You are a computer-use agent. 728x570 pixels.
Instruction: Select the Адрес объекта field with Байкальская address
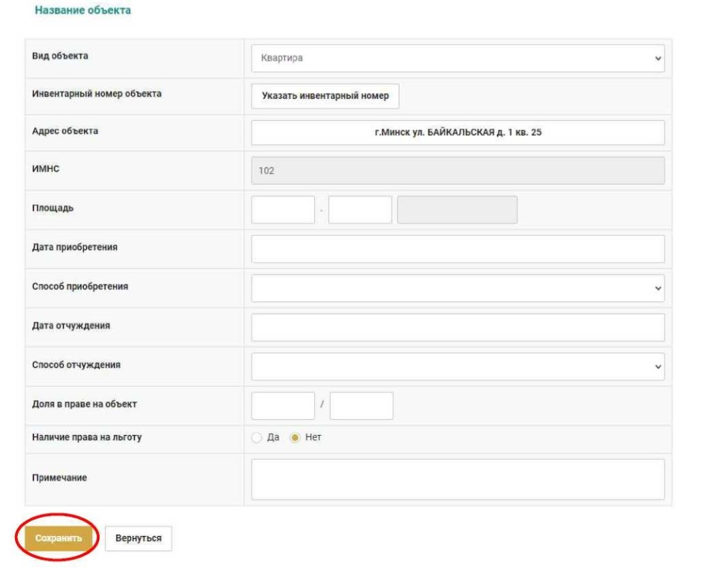click(x=458, y=132)
